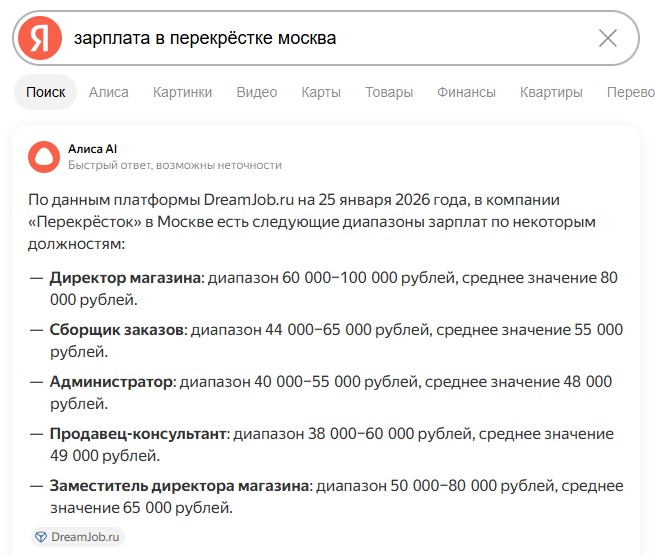The width and height of the screenshot is (655, 555).
Task: Clear the search query with X
Action: click(x=608, y=38)
